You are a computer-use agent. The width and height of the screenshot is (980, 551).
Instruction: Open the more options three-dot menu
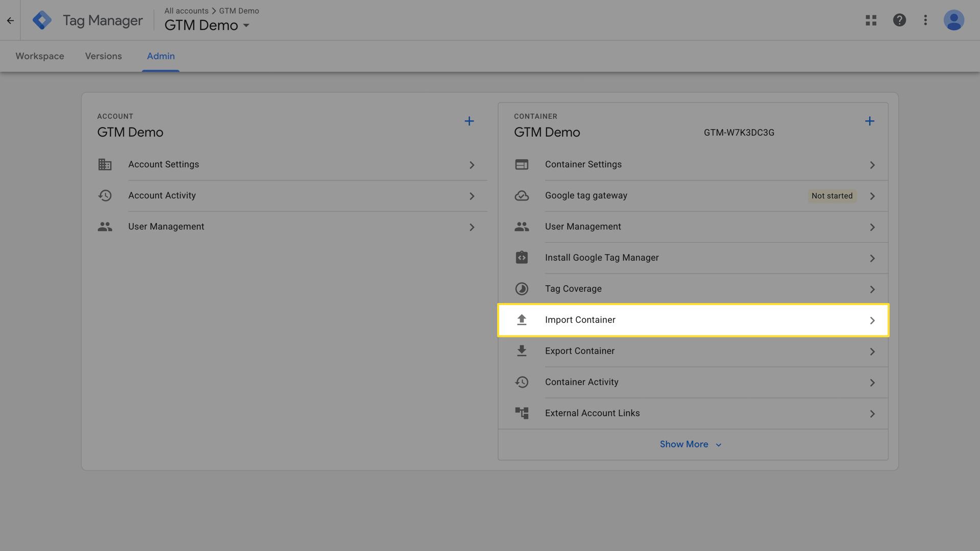(925, 20)
